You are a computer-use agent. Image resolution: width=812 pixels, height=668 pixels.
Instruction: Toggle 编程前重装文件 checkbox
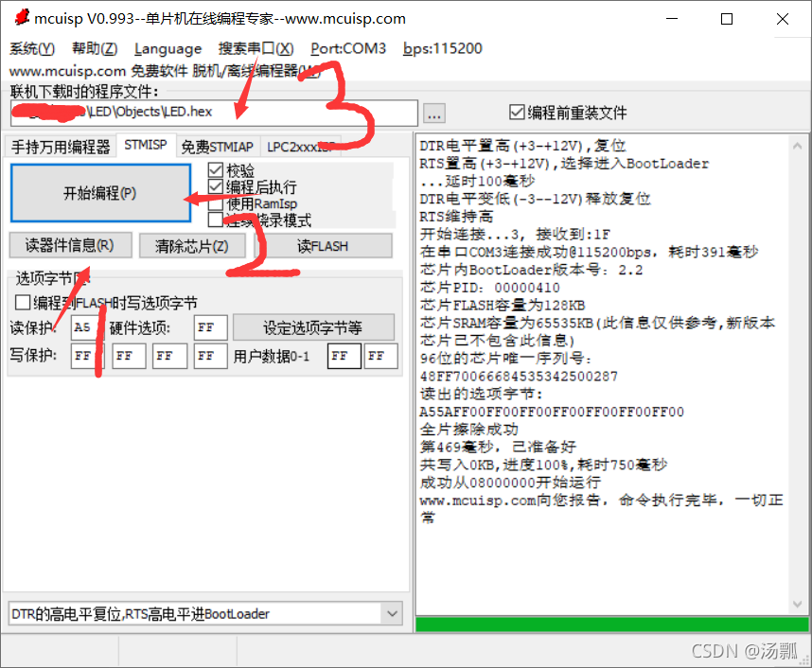pyautogui.click(x=568, y=113)
